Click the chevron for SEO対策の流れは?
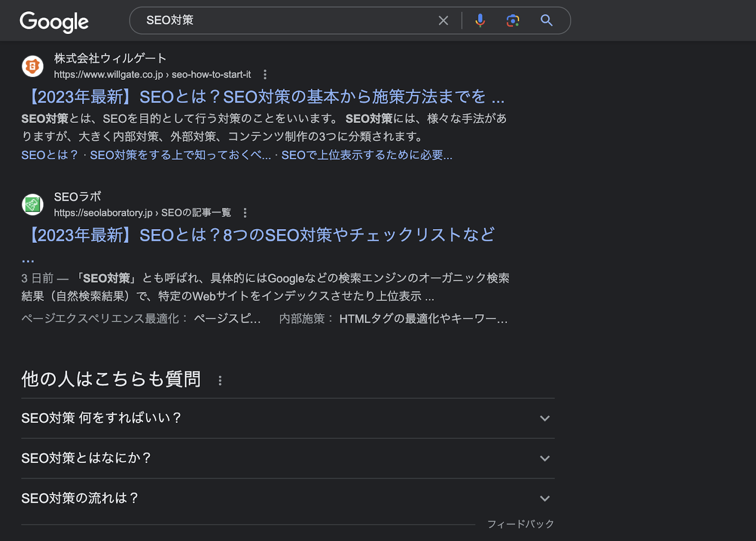The width and height of the screenshot is (756, 541). pyautogui.click(x=545, y=498)
